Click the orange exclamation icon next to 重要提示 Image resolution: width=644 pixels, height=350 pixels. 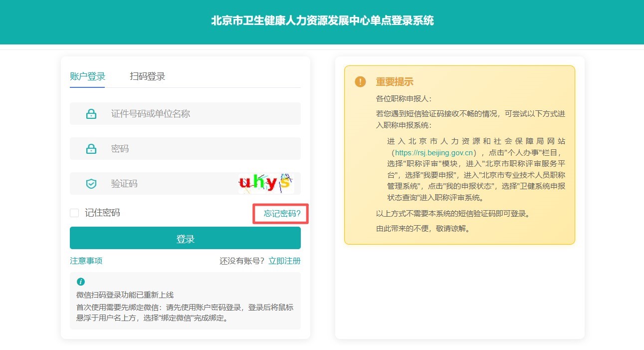[x=360, y=82]
